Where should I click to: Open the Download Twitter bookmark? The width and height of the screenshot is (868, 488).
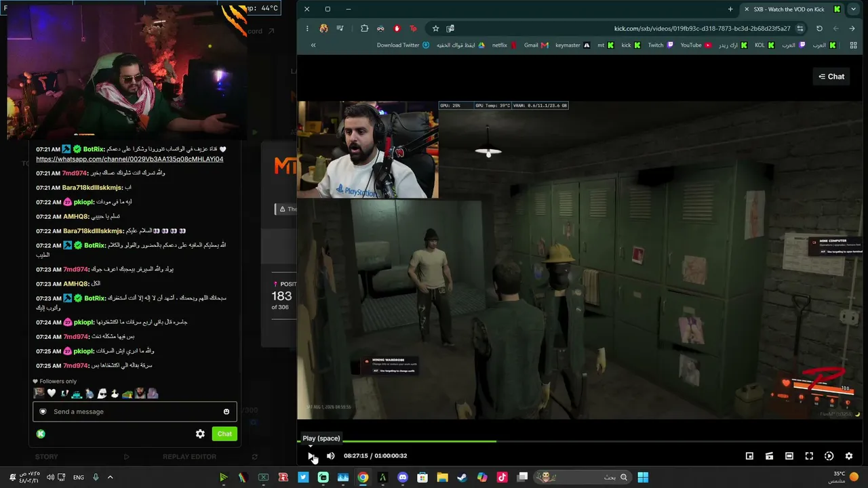pos(403,45)
